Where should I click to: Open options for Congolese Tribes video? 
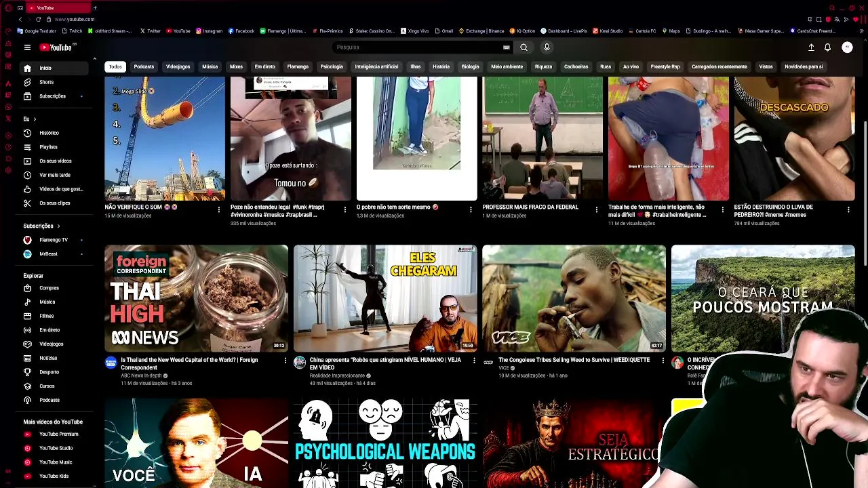coord(663,361)
